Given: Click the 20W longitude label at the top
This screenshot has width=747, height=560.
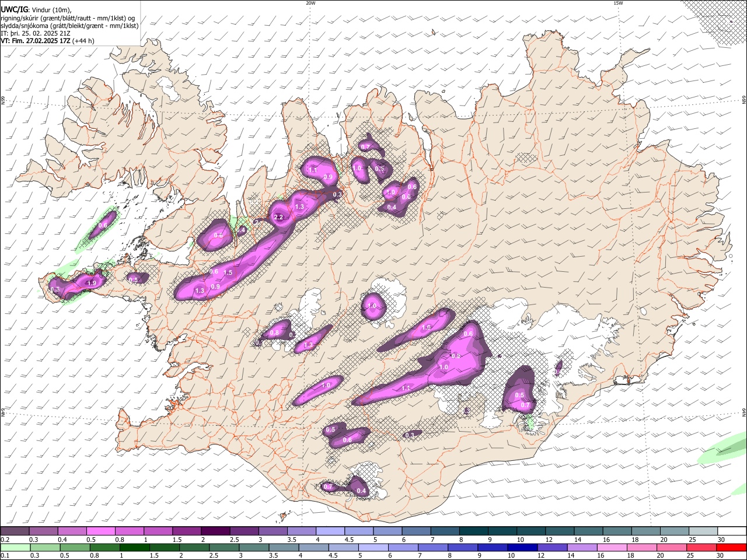Looking at the screenshot, I should (310, 3).
